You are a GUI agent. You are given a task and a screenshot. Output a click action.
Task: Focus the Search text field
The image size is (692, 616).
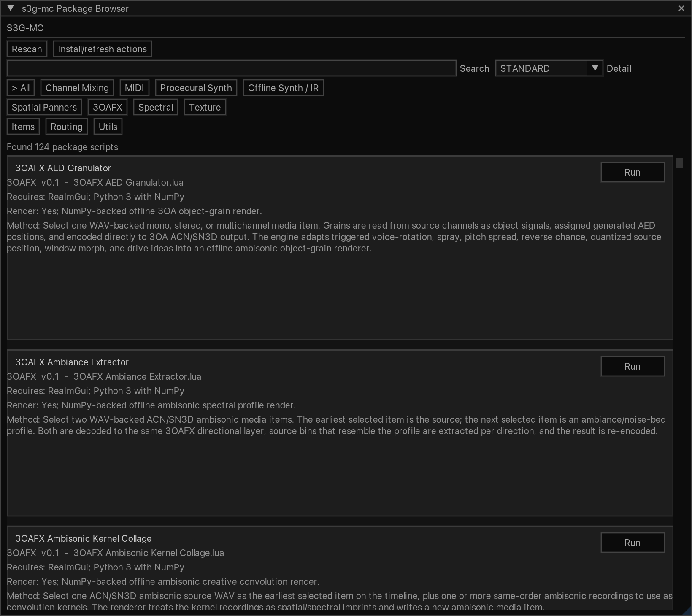231,68
